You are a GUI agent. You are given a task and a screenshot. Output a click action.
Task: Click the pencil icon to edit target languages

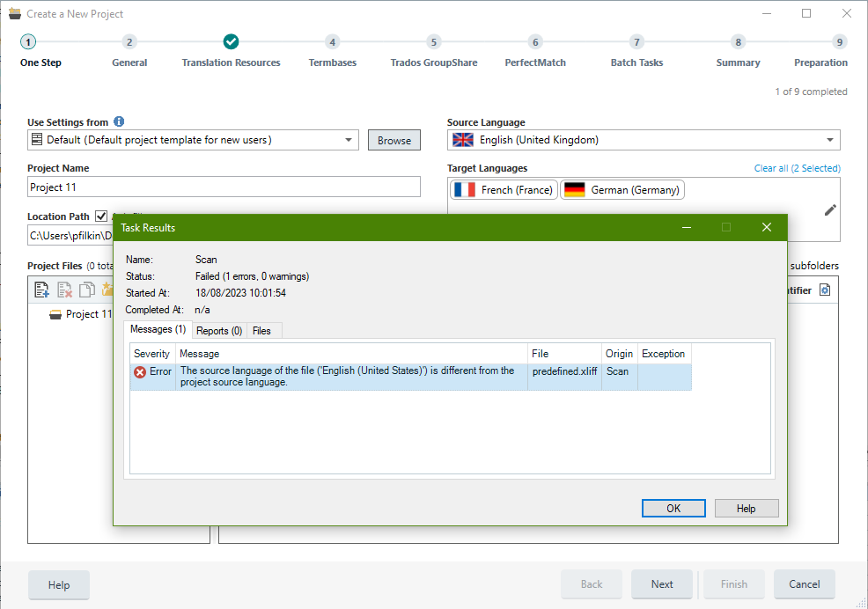[830, 209]
